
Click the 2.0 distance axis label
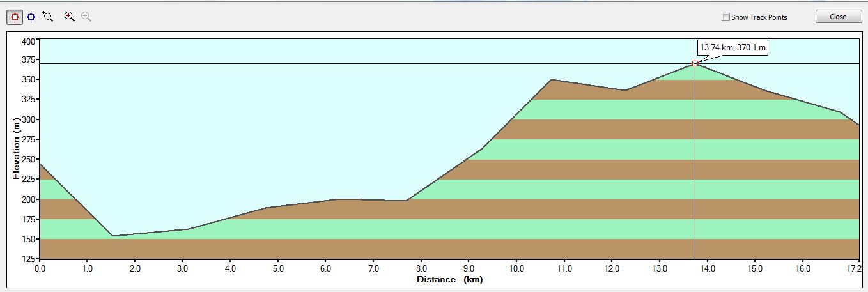coord(135,269)
